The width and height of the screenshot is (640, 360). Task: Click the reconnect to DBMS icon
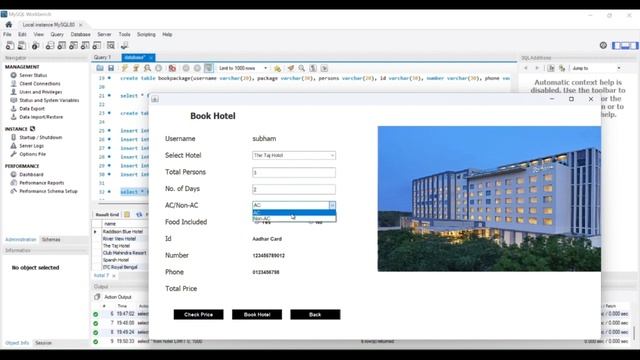pos(124,46)
